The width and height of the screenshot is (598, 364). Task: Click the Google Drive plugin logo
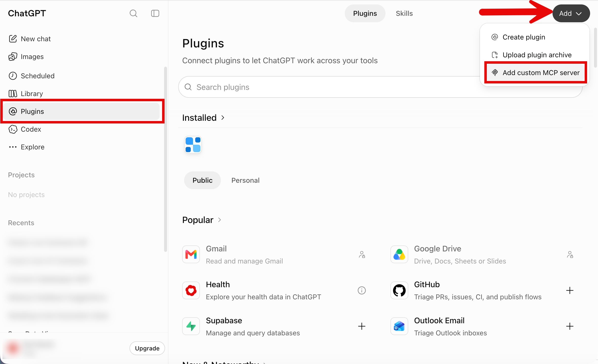[399, 254]
